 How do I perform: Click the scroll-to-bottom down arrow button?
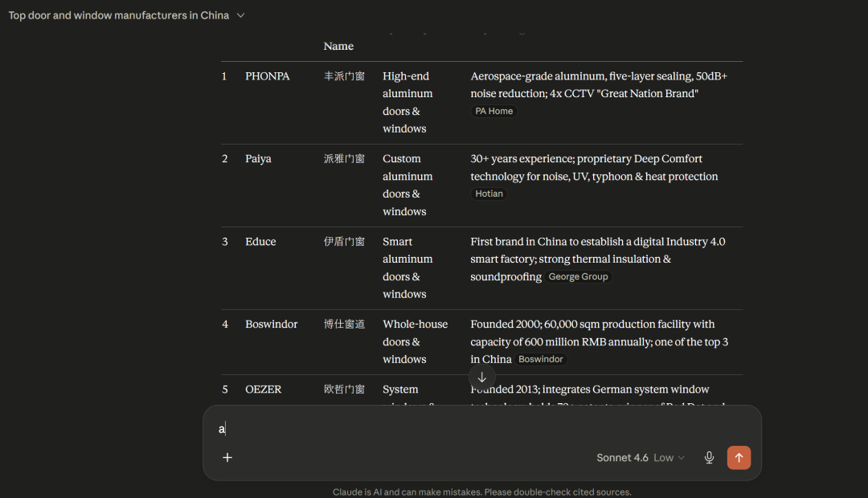point(481,377)
